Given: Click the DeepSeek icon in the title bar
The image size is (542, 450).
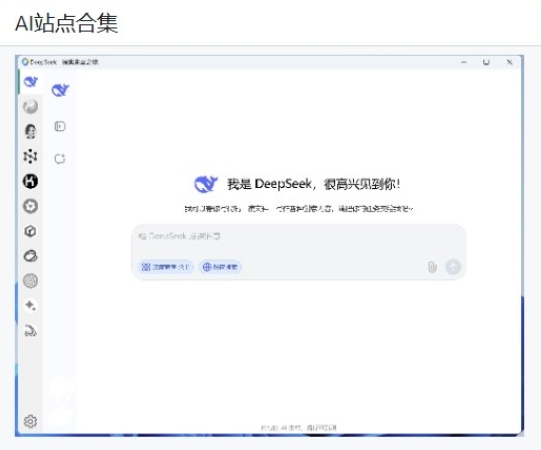Looking at the screenshot, I should pos(25,62).
